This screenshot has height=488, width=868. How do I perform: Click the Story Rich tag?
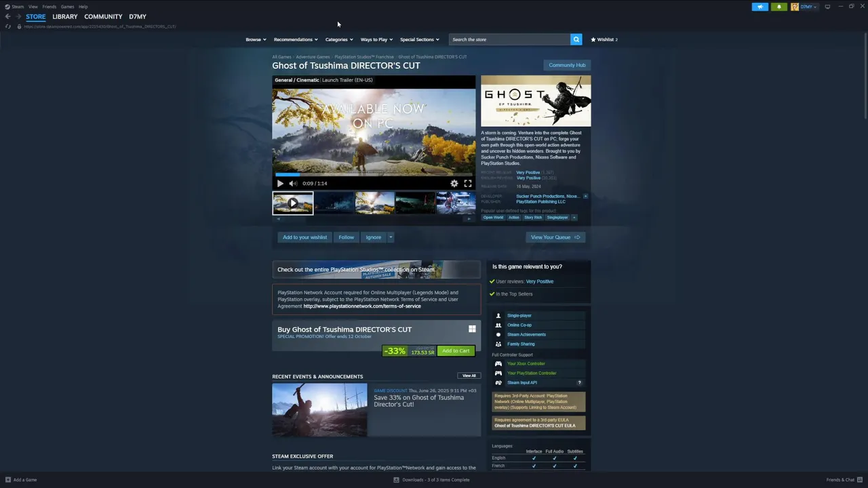click(533, 218)
